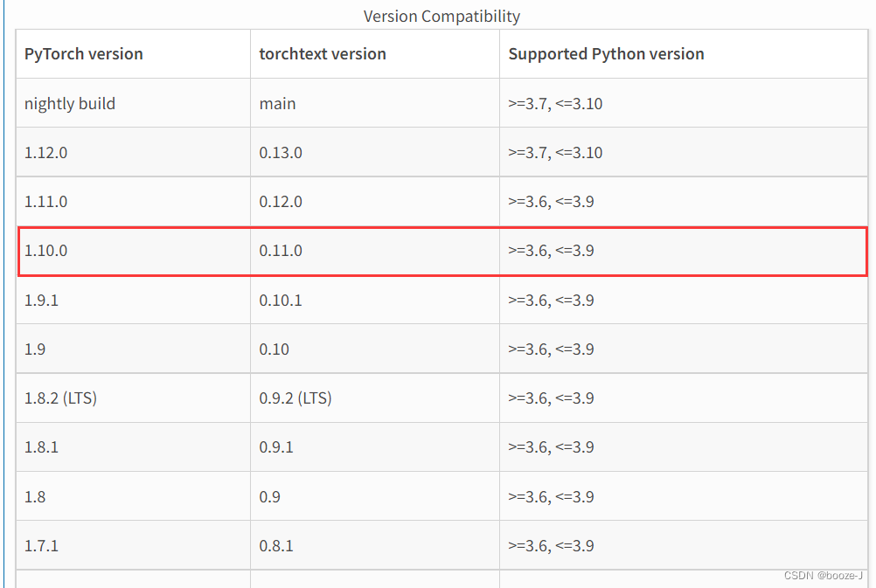Viewport: 876px width, 588px height.
Task: Click the "Version Compatibility" table caption
Action: click(441, 17)
